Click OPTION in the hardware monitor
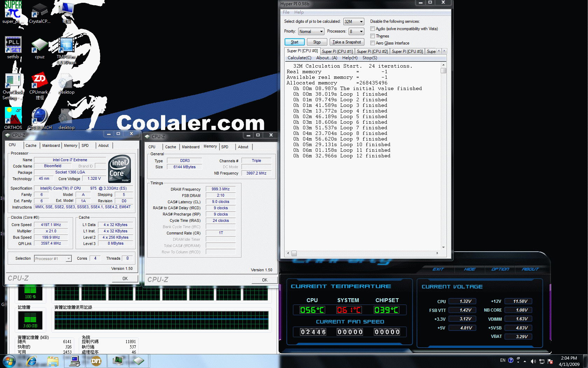This screenshot has height=368, width=588. tap(500, 269)
